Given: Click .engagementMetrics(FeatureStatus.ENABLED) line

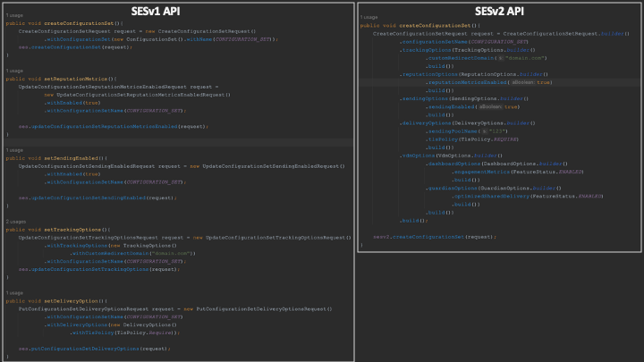Looking at the screenshot, I should 518,172.
